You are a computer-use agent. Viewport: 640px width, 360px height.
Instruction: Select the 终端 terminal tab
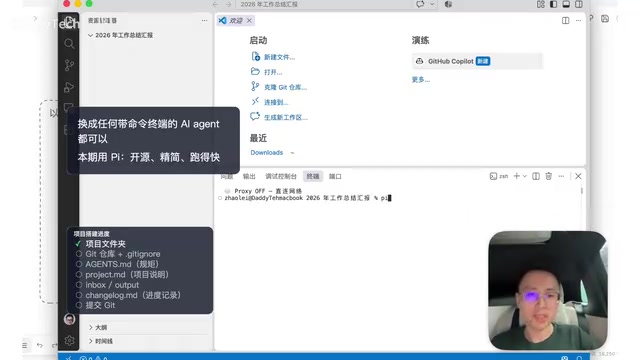coord(313,176)
